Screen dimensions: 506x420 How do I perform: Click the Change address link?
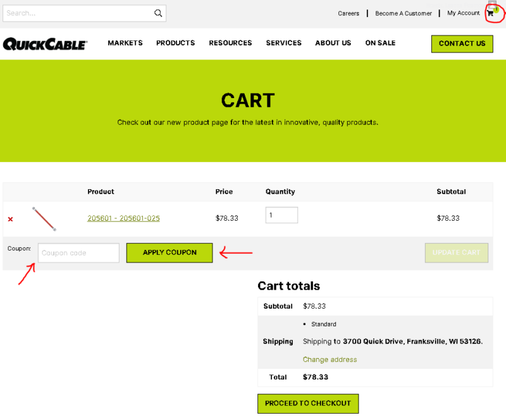point(330,359)
